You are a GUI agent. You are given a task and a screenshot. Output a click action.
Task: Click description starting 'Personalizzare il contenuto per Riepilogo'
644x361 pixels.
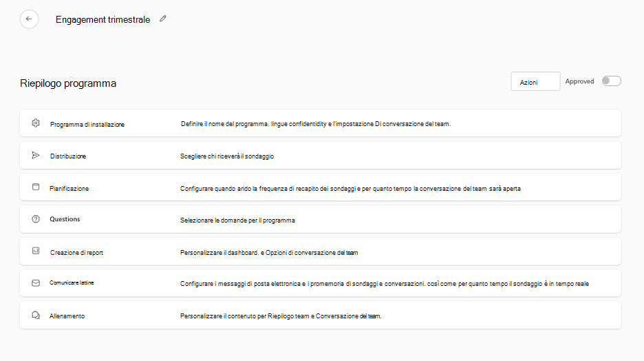coord(281,316)
